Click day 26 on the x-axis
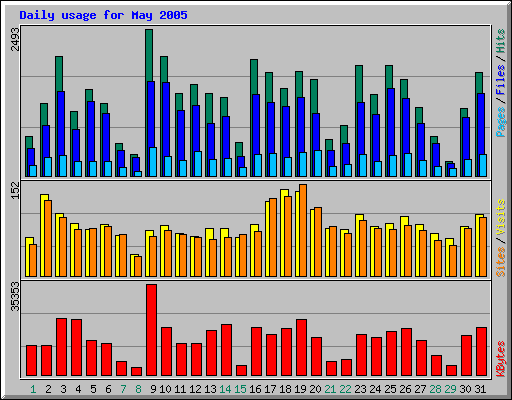 (405, 389)
